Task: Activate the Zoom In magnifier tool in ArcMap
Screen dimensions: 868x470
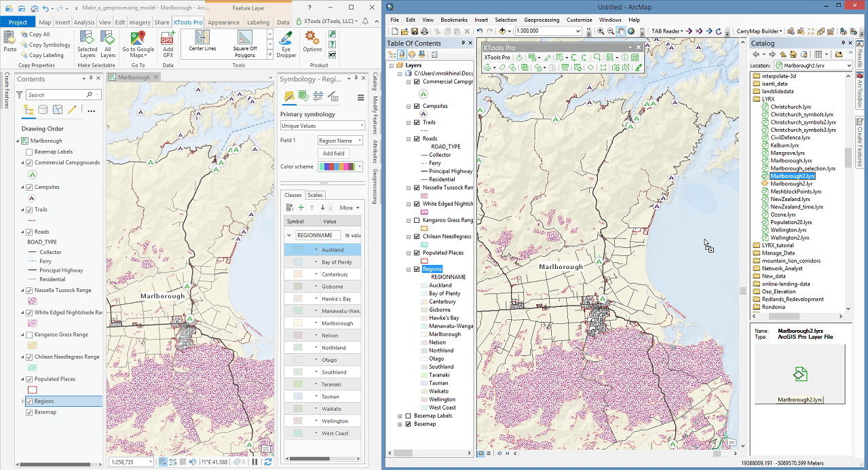Action: (x=601, y=31)
